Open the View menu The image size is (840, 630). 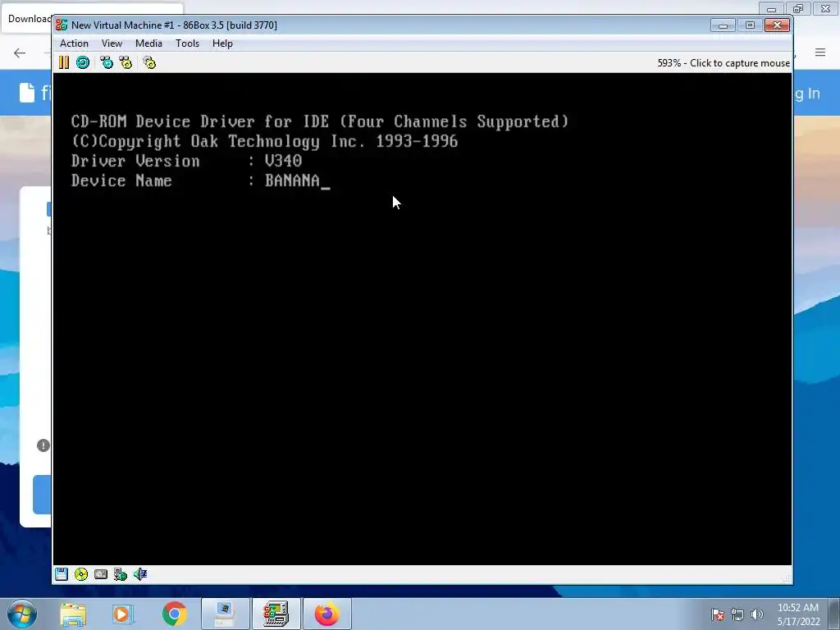coord(112,43)
